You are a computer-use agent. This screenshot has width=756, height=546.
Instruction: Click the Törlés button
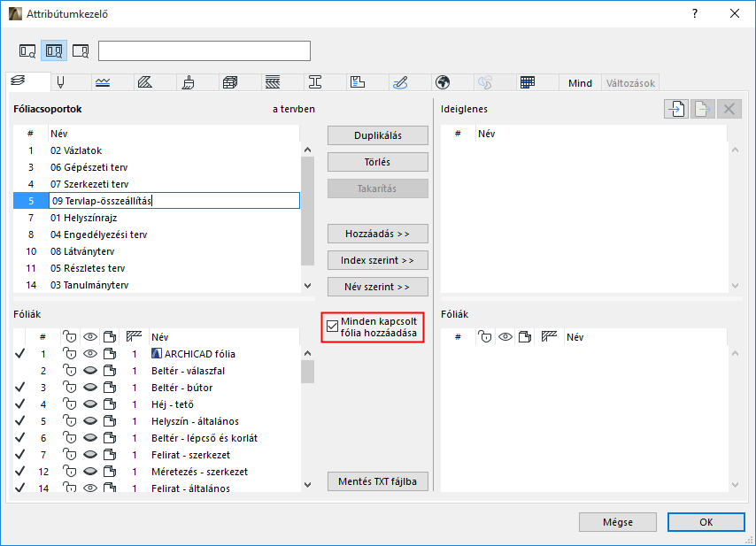pyautogui.click(x=377, y=162)
